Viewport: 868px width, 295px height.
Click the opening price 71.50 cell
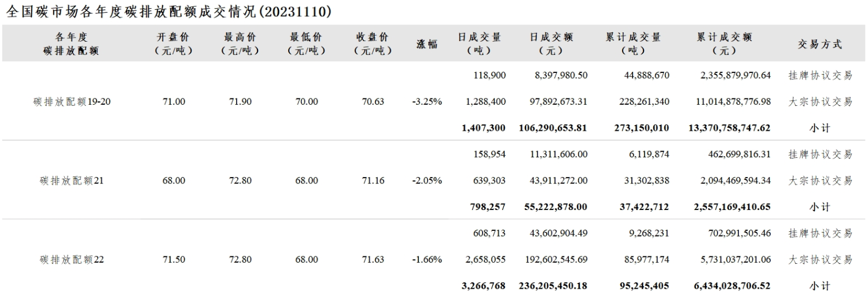[174, 260]
